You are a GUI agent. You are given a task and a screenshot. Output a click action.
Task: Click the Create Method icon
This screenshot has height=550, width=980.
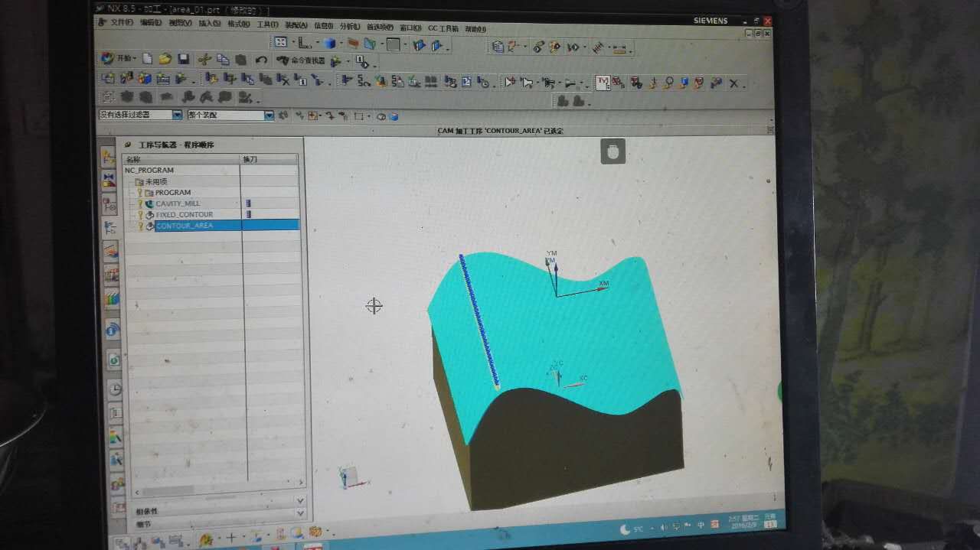coord(163,78)
